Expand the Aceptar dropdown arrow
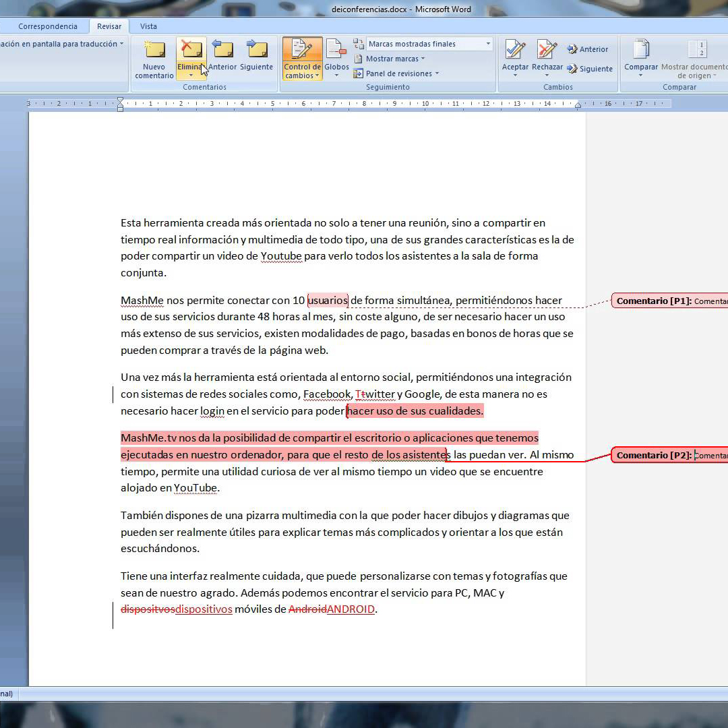Viewport: 728px width, 728px height. point(516,75)
